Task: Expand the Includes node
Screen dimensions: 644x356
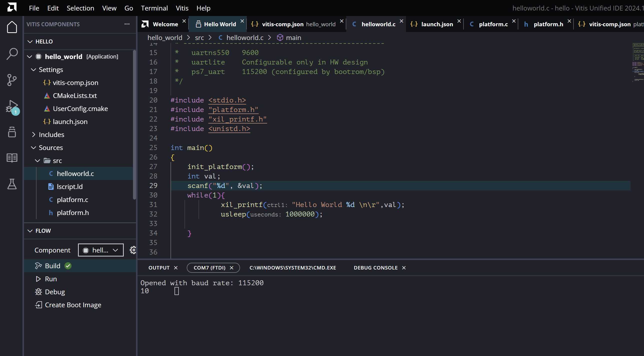Action: point(33,134)
